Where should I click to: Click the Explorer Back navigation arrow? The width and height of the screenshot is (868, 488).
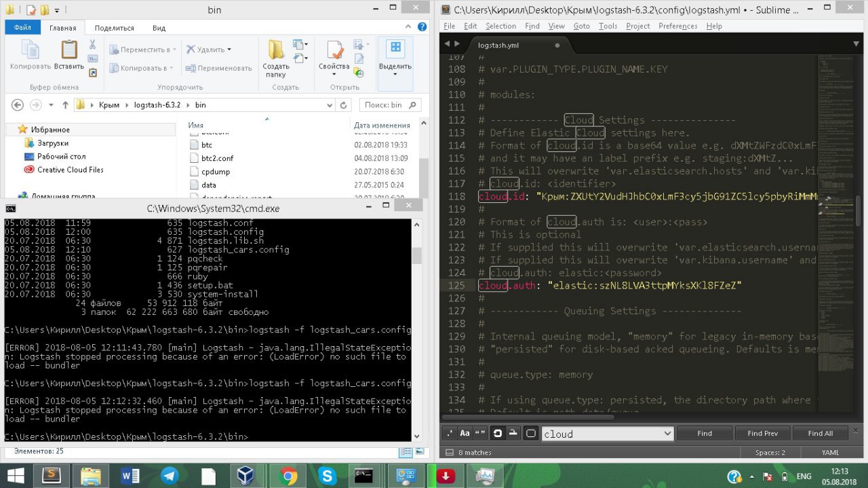18,105
